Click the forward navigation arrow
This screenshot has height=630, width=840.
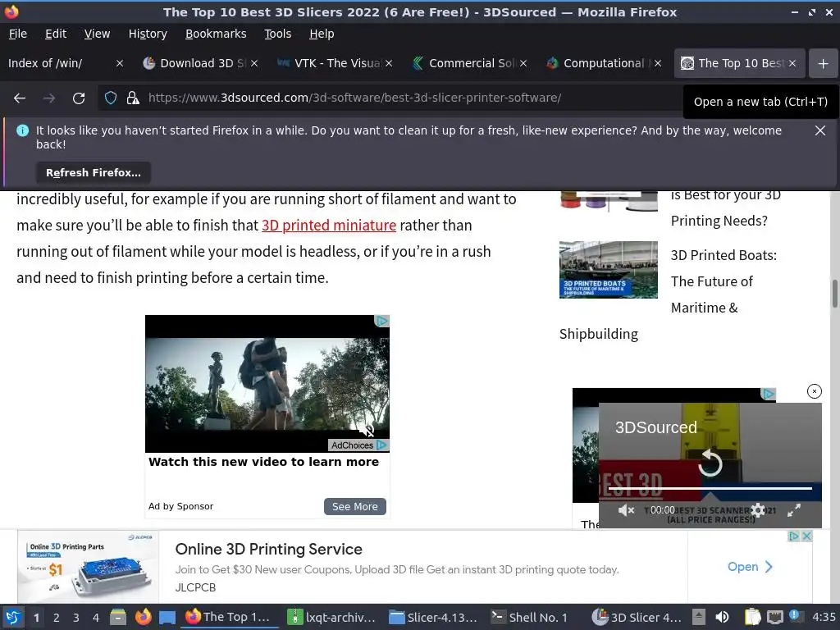[x=49, y=98]
